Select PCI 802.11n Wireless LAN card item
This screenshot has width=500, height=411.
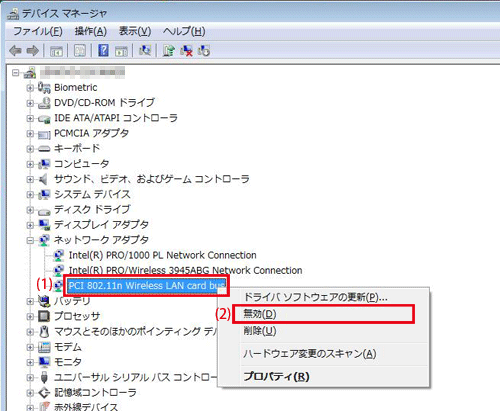(x=146, y=286)
